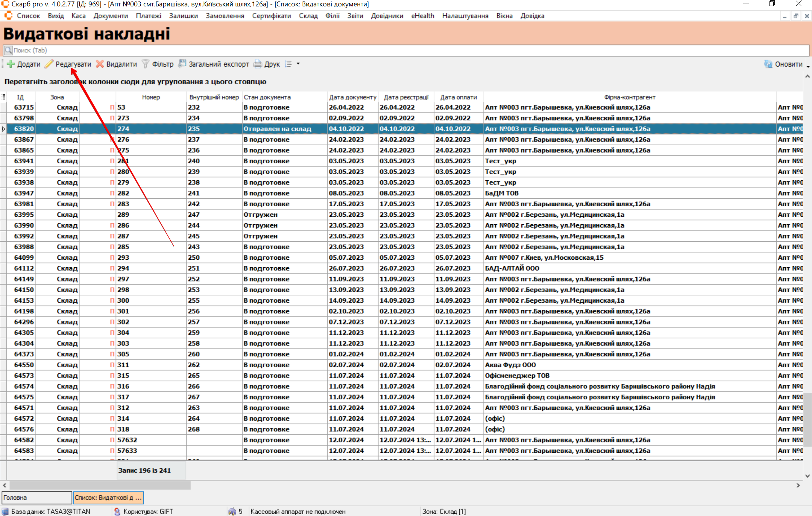Switch to the Головна tab
The height and width of the screenshot is (516, 812).
(x=36, y=498)
